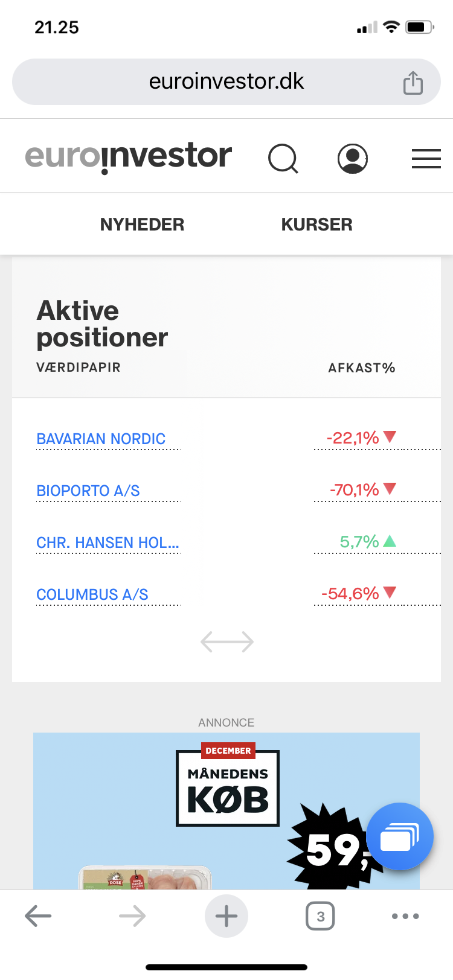Screen dimensions: 453x980
Task: Switch to the KURSER tab
Action: tap(317, 224)
